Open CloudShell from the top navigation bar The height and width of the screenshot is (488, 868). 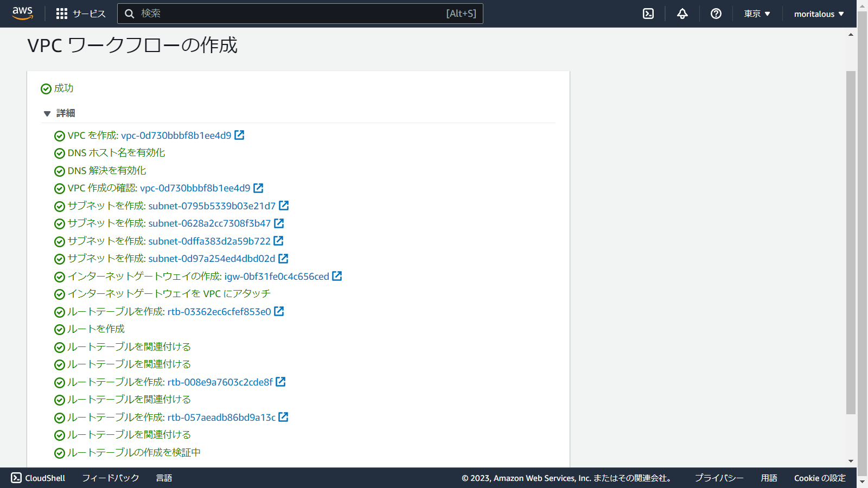pos(648,14)
